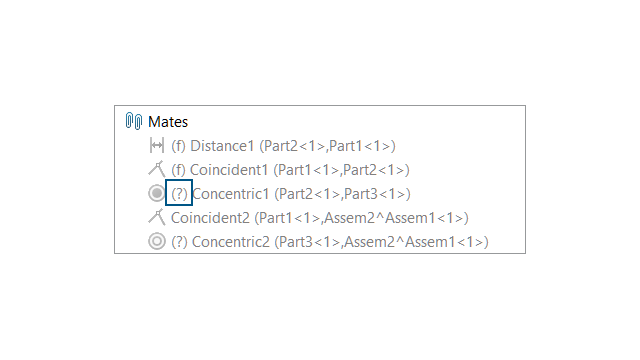Click the (Part3<1>,Assem2^Assem1<1>) reference of Concentric2
This screenshot has width=640, height=360.
381,242
